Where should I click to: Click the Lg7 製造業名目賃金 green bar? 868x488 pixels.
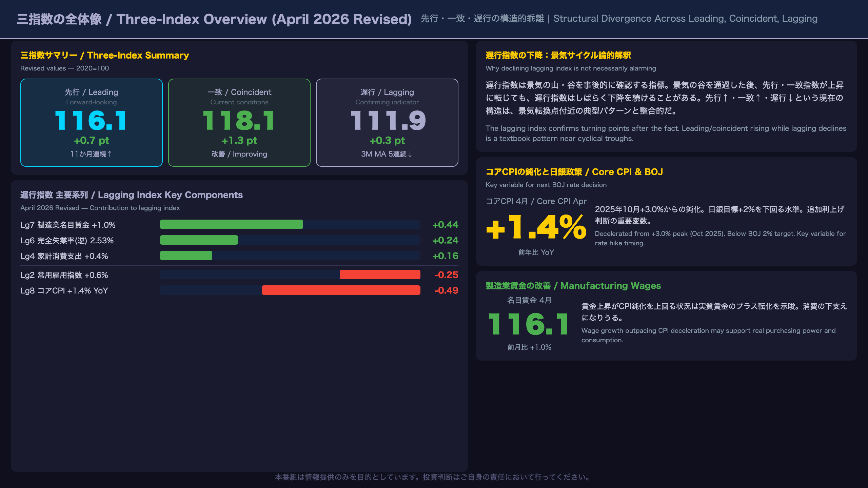[x=232, y=224]
